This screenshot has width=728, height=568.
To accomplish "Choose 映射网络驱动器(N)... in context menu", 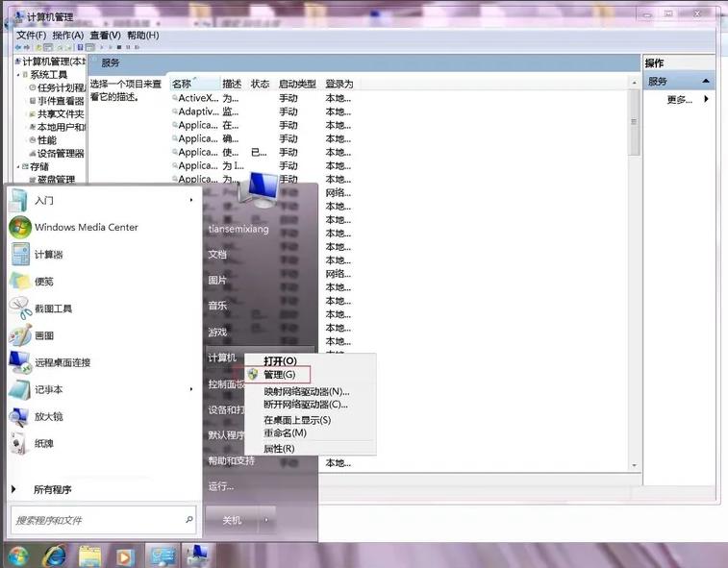I will coord(307,392).
